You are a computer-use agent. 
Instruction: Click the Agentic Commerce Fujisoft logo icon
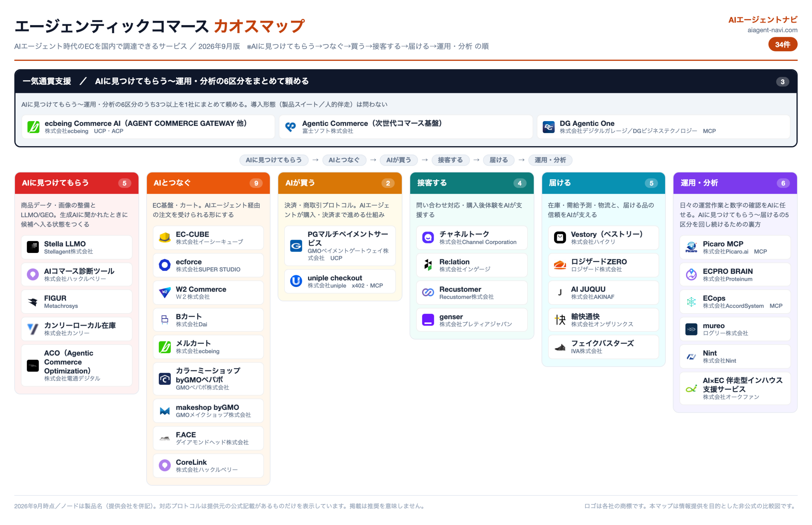(x=291, y=127)
